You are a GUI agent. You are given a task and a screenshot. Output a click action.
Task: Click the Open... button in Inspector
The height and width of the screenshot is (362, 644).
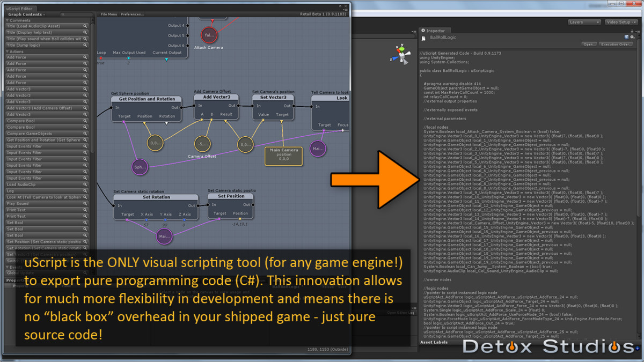589,45
